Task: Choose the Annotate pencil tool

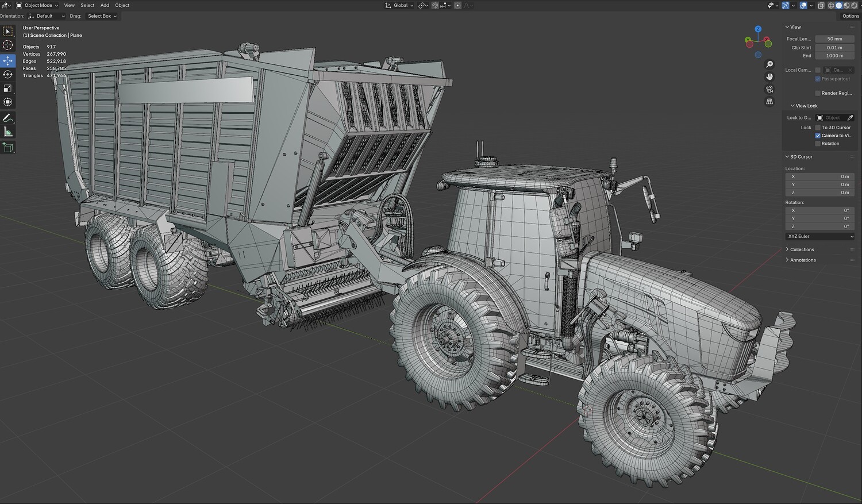Action: tap(8, 118)
